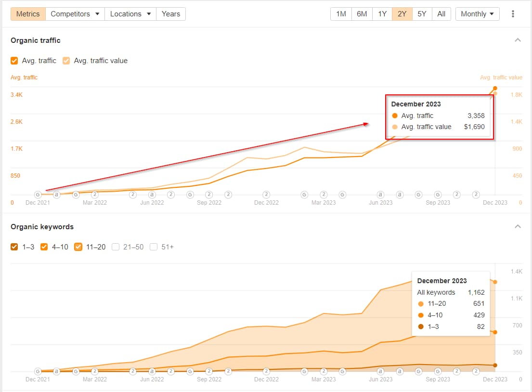Viewport: 532px width, 392px height.
Task: Switch to the Metrics tab
Action: 27,13
